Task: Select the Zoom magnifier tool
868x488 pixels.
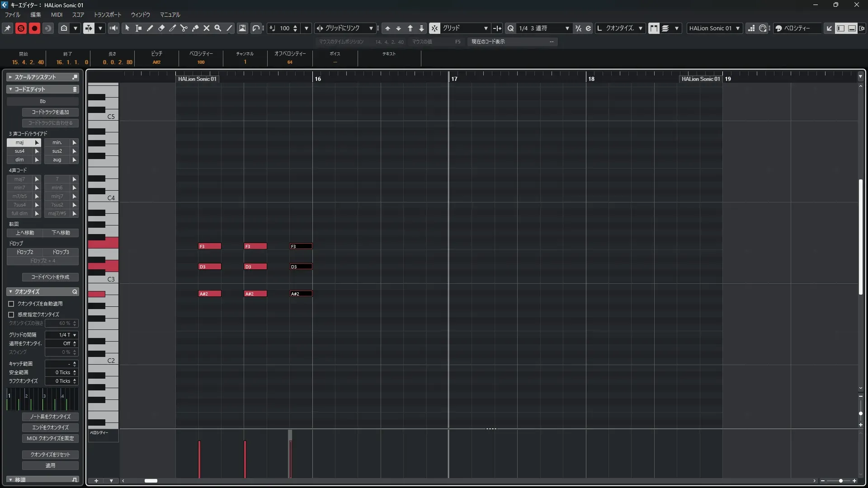Action: [x=218, y=28]
